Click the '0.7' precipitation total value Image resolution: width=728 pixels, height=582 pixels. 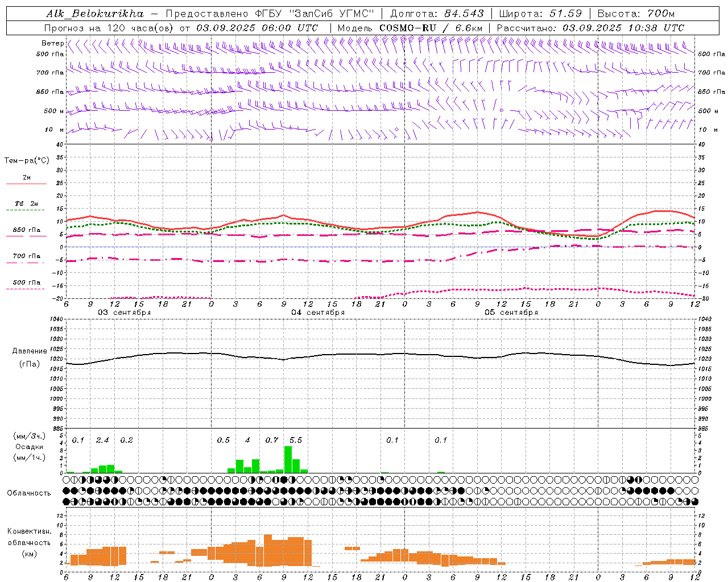[x=272, y=440]
